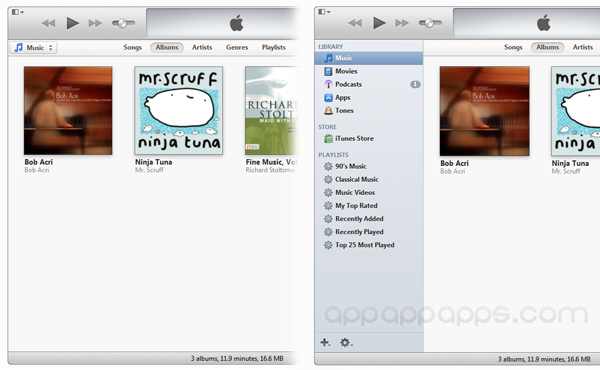Open Artists tab in right window
600x370 pixels.
pos(583,47)
